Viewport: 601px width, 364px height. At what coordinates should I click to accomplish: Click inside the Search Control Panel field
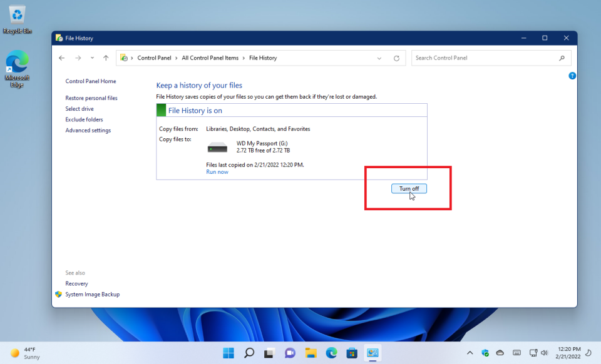pos(488,58)
